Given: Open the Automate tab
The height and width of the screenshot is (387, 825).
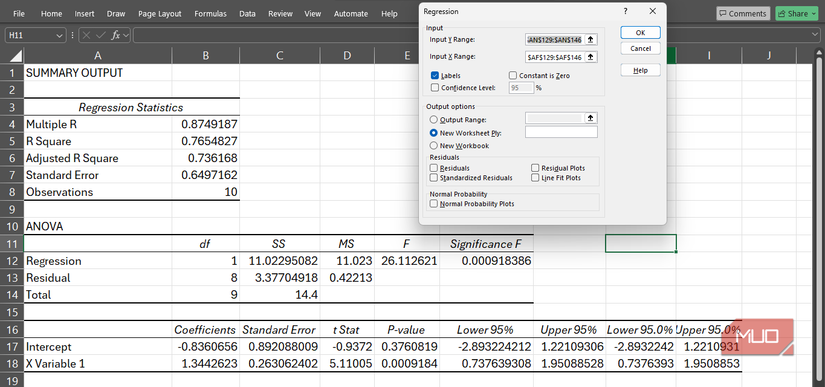Looking at the screenshot, I should point(350,14).
